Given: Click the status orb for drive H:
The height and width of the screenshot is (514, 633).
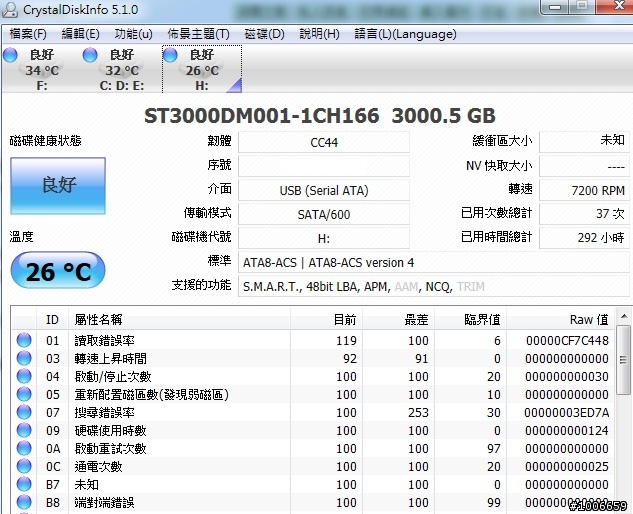Looking at the screenshot, I should [170, 55].
